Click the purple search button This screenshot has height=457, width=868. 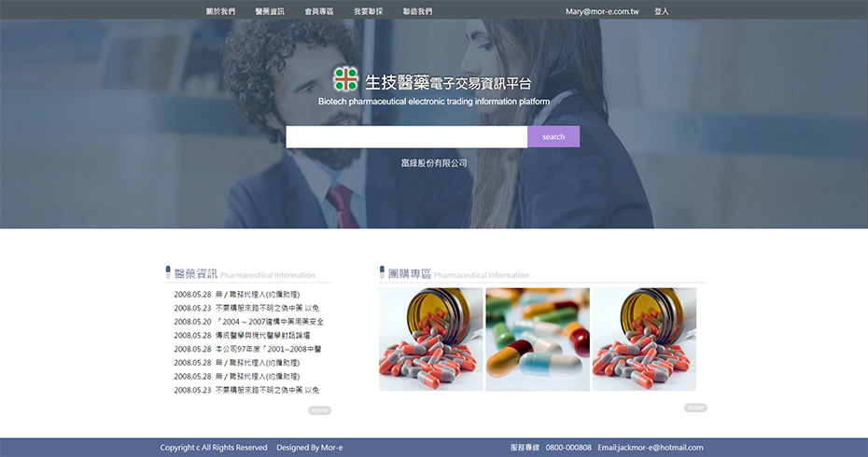pos(553,137)
